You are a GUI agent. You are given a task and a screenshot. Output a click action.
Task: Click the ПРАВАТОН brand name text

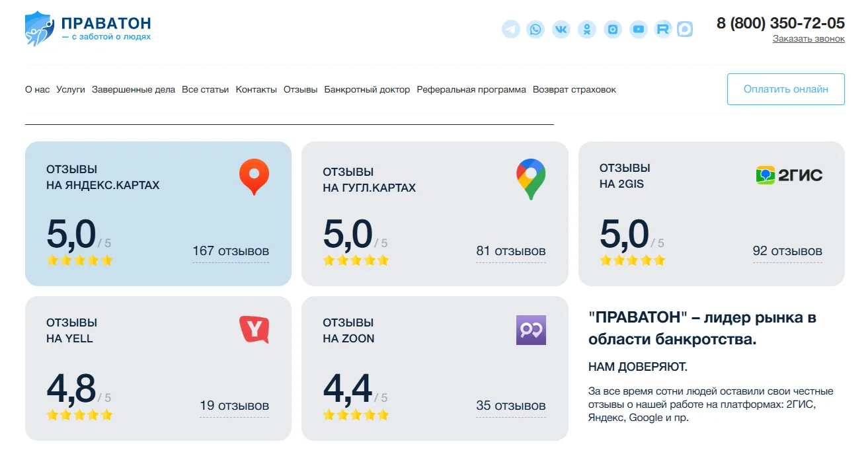pyautogui.click(x=106, y=24)
